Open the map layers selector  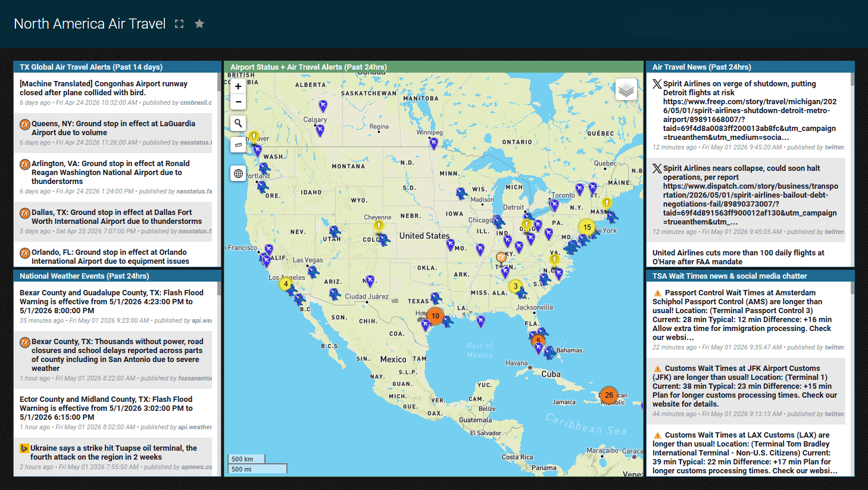[x=626, y=90]
